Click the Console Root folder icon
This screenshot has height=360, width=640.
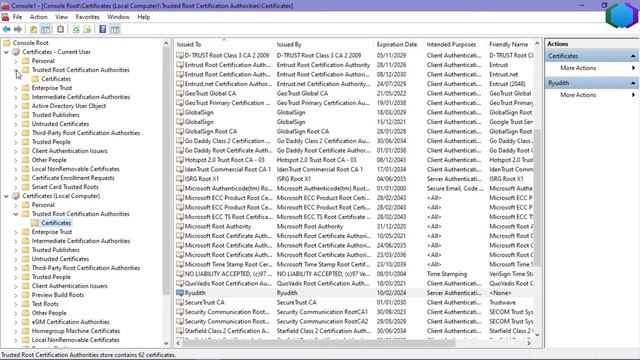pos(7,43)
